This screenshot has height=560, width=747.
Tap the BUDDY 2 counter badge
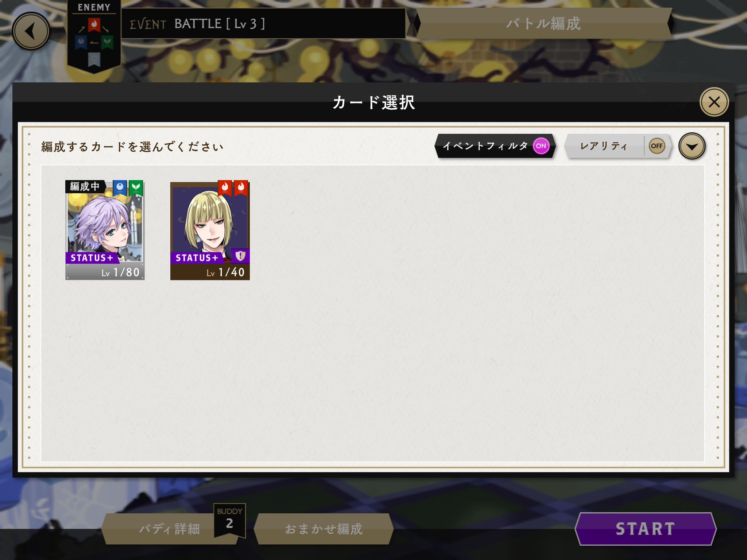click(x=229, y=520)
